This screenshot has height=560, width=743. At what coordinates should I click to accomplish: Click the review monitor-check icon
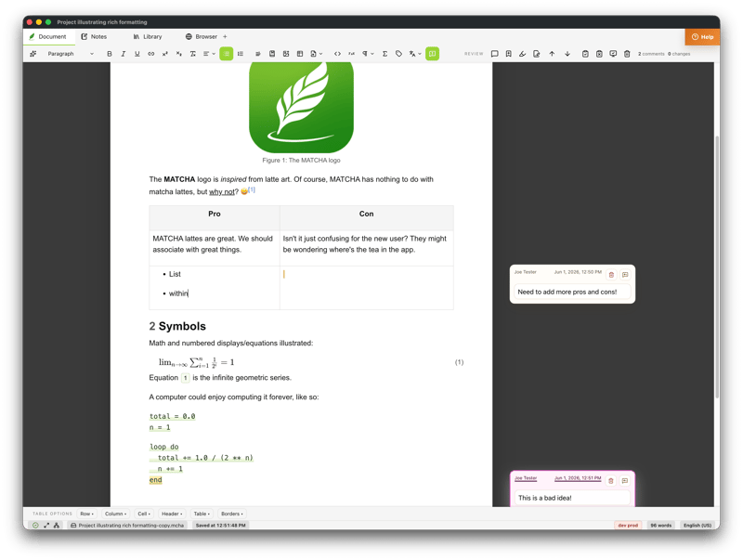pyautogui.click(x=613, y=54)
